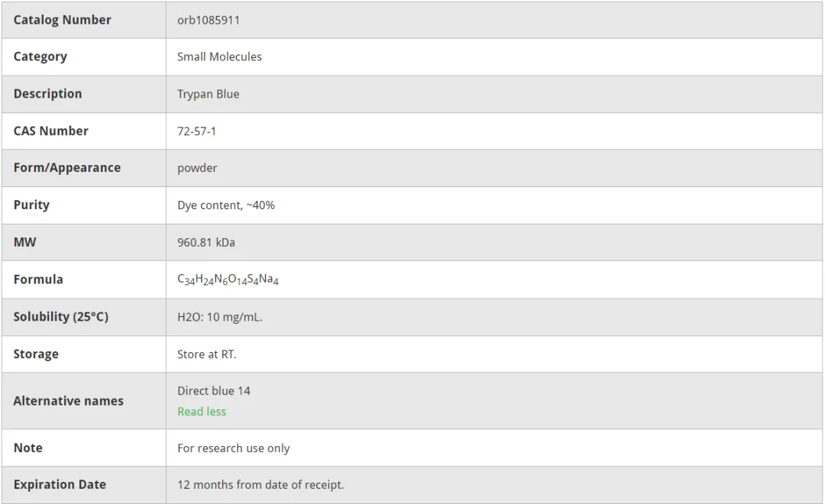Click the 'For research use only' note

click(x=234, y=448)
